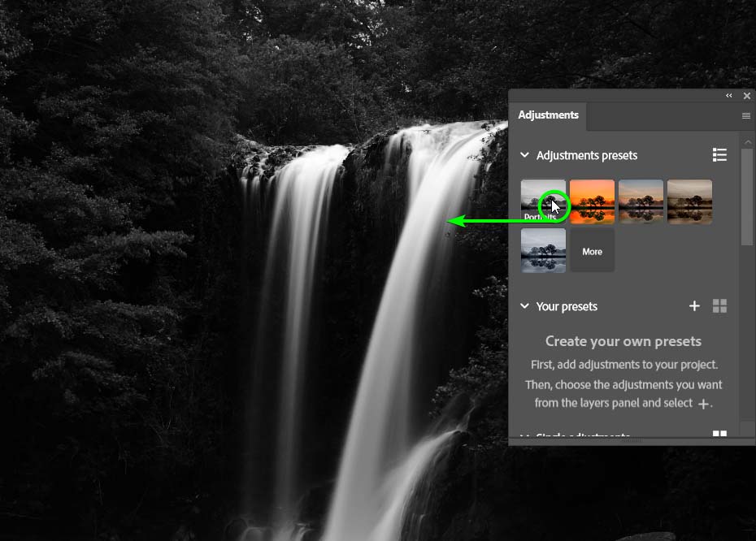Apply the Portraits preset thumbnail
The image size is (756, 541).
[x=543, y=201]
